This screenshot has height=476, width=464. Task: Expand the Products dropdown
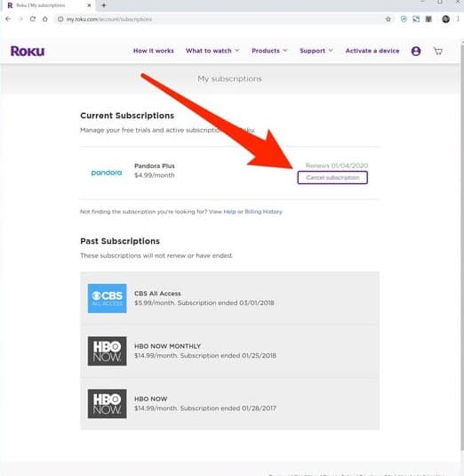269,51
